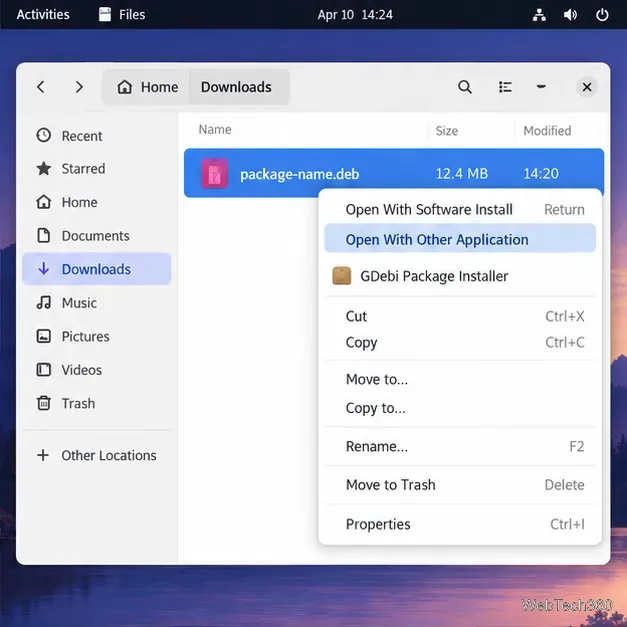
Task: Click the Documents page icon
Action: click(x=44, y=236)
